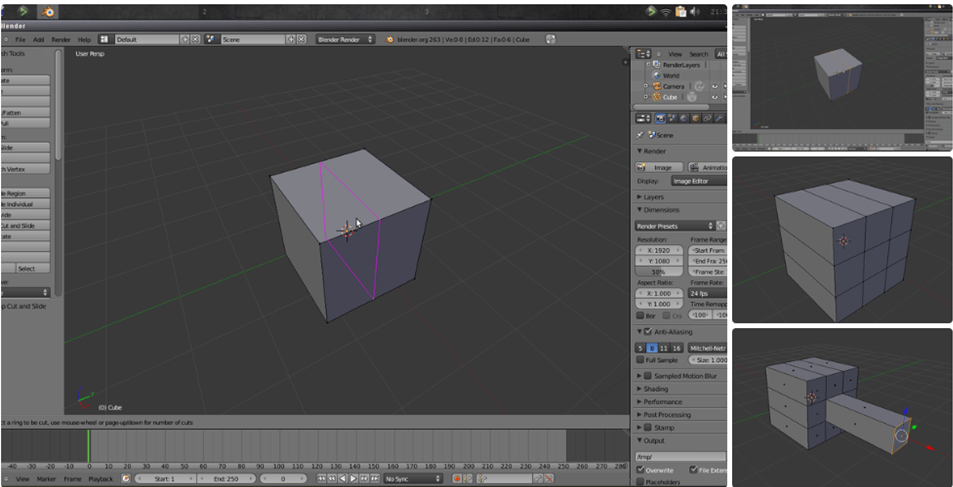The width and height of the screenshot is (953, 487).
Task: Open the Scene properties tab icon
Action: pyautogui.click(x=672, y=119)
